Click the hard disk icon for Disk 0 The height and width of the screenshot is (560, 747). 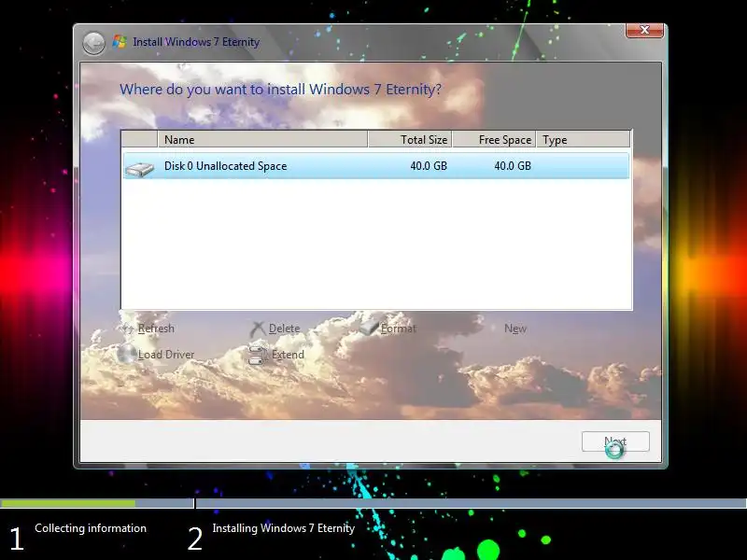tap(139, 168)
